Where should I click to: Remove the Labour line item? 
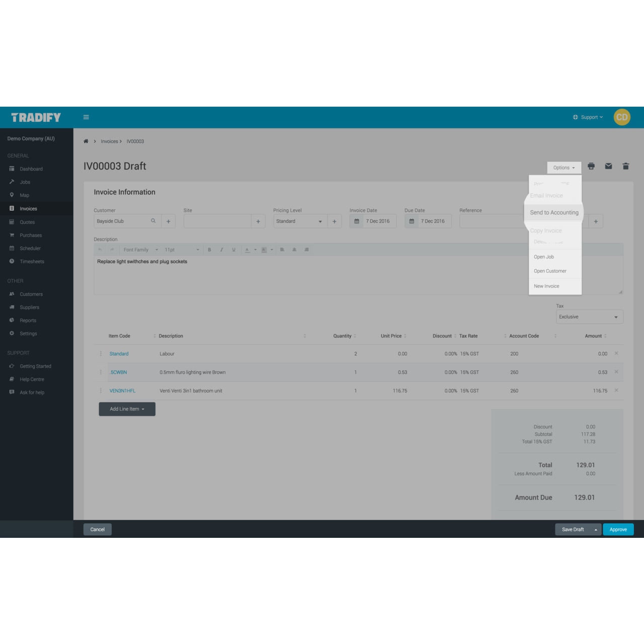[x=616, y=353]
